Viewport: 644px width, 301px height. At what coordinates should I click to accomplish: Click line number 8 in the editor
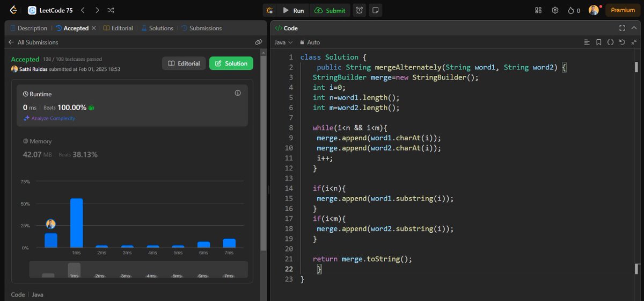(291, 128)
